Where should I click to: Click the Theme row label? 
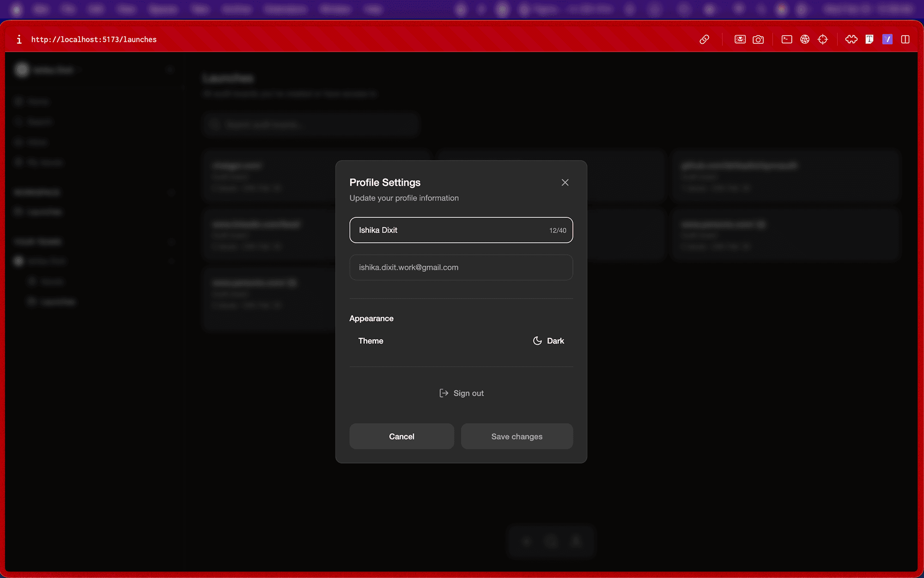pos(371,341)
